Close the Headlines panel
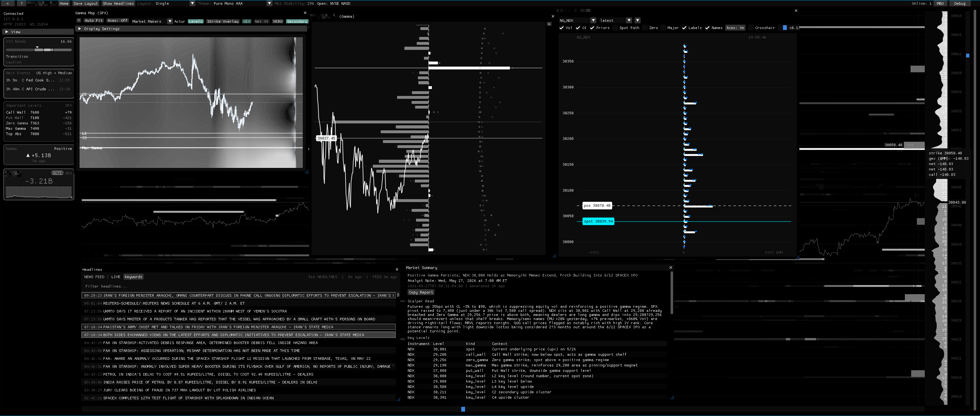The width and height of the screenshot is (980, 416). point(397,270)
